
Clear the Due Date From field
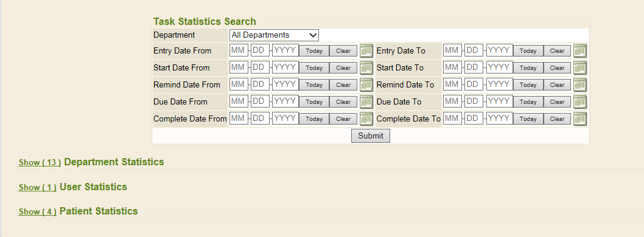coord(343,101)
